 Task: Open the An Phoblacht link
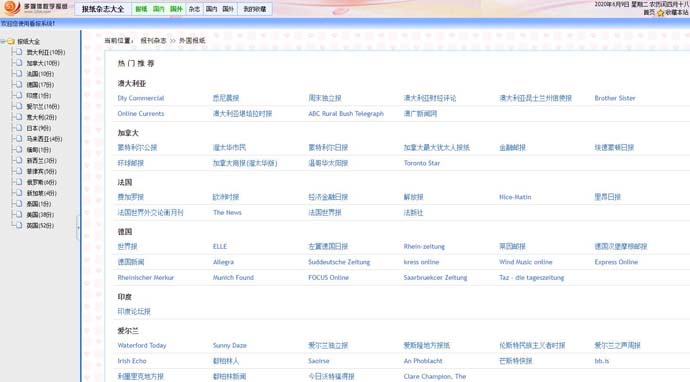tap(423, 361)
